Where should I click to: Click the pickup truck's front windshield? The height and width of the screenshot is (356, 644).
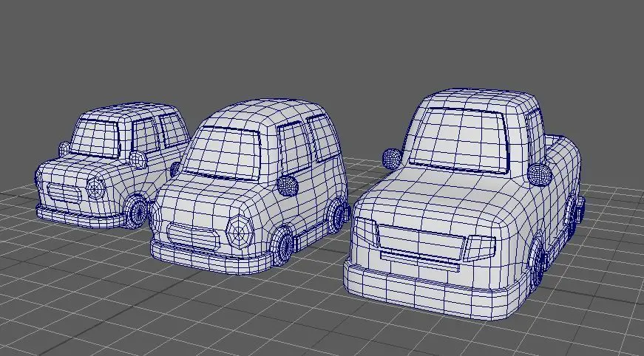coord(458,140)
